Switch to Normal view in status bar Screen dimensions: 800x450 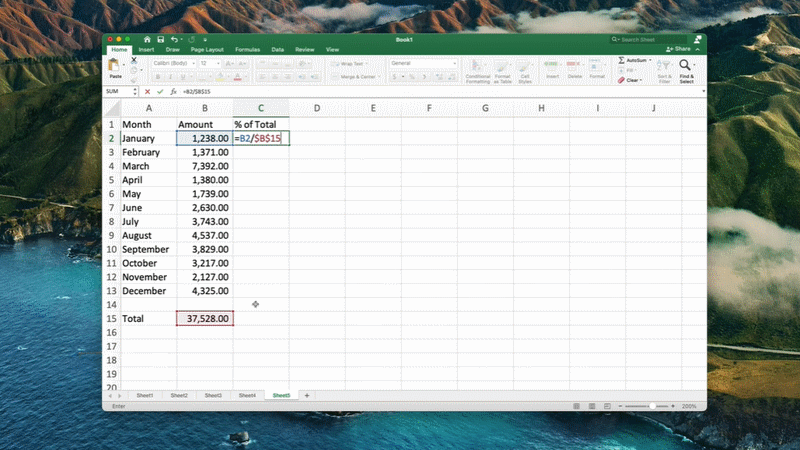tap(577, 406)
